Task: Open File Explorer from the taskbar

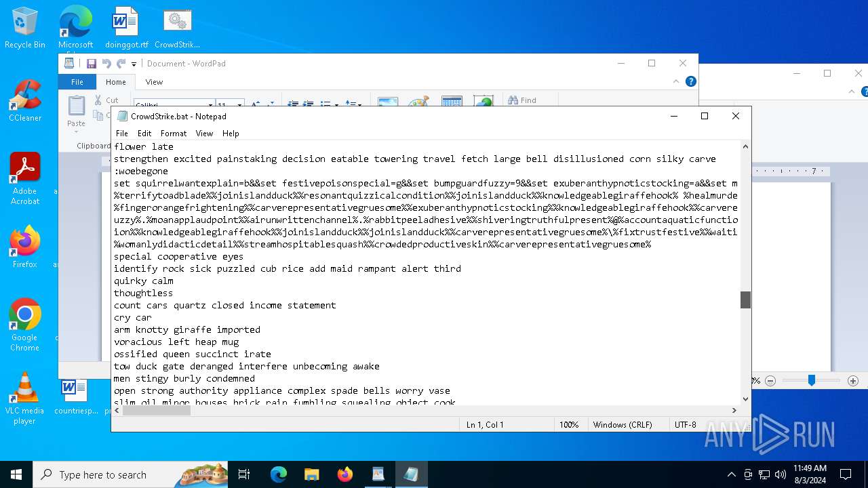Action: tap(311, 474)
